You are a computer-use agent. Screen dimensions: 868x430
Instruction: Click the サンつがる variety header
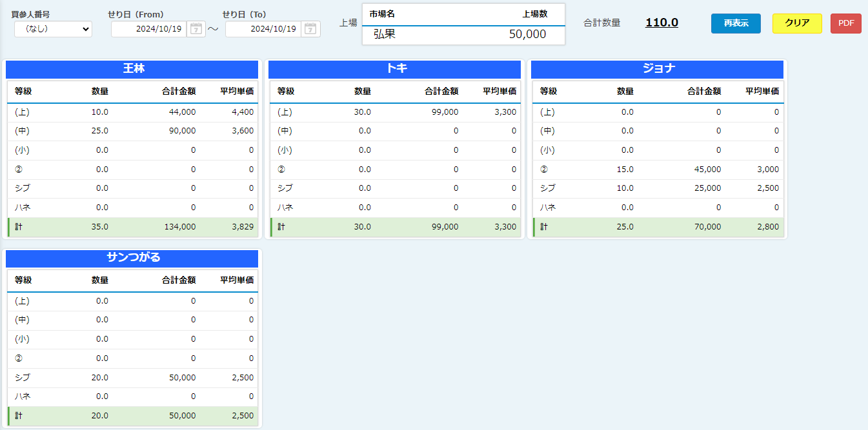[132, 258]
